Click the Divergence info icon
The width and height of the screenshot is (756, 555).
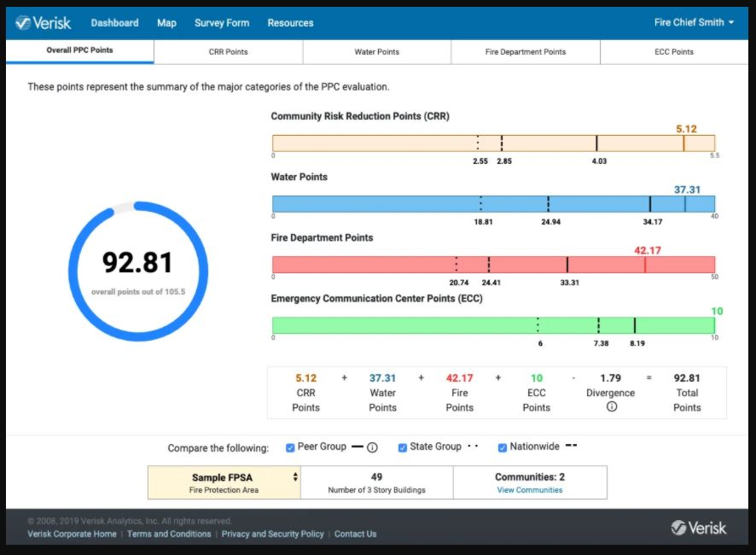point(611,407)
